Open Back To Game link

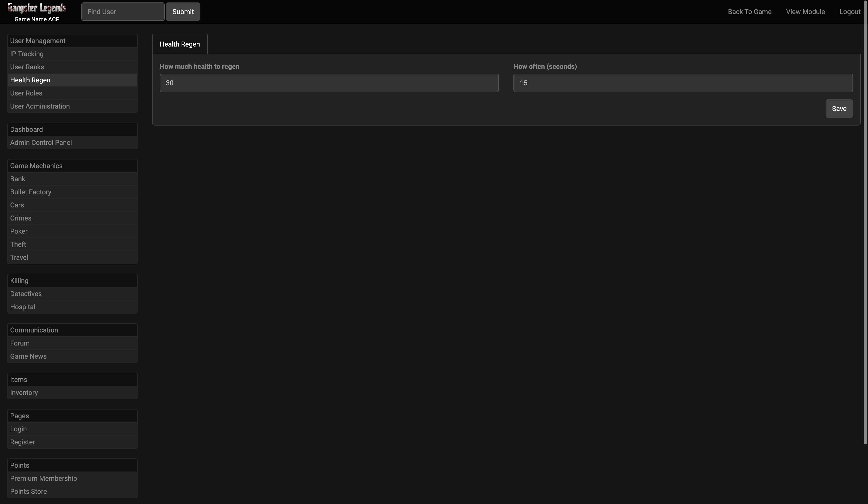(x=749, y=12)
